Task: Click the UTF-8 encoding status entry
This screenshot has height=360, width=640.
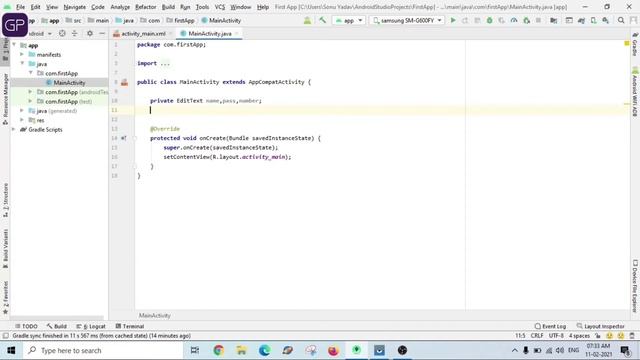Action: [x=556, y=336]
